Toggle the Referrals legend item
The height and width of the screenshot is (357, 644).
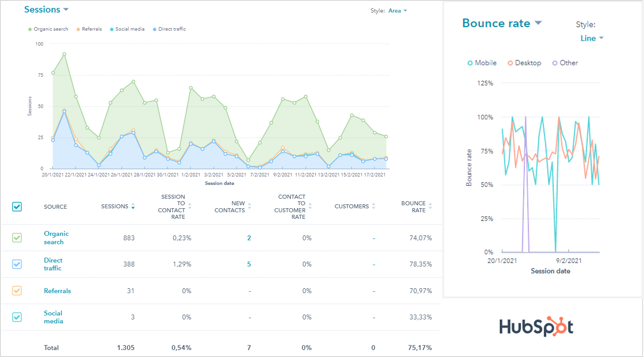[x=89, y=29]
